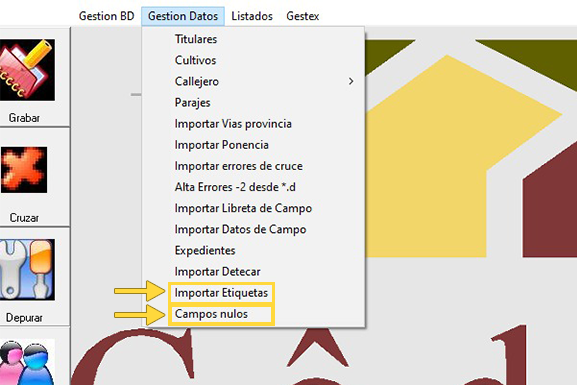
Task: Open the Gestex menu
Action: point(302,16)
